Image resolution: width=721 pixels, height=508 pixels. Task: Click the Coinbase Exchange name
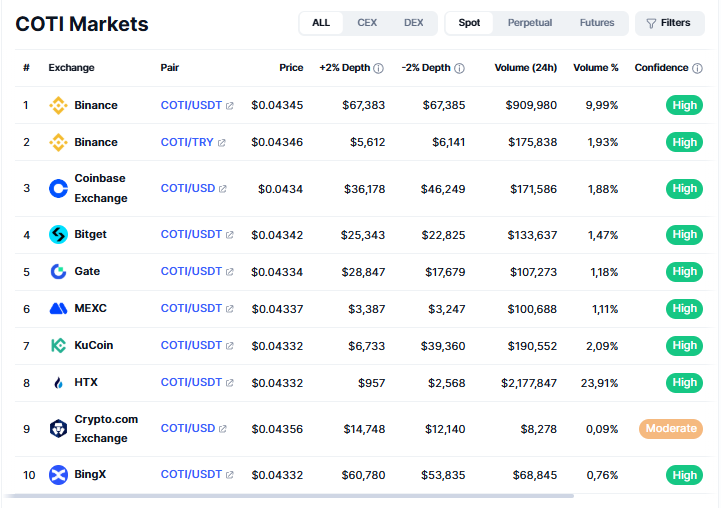coord(101,188)
